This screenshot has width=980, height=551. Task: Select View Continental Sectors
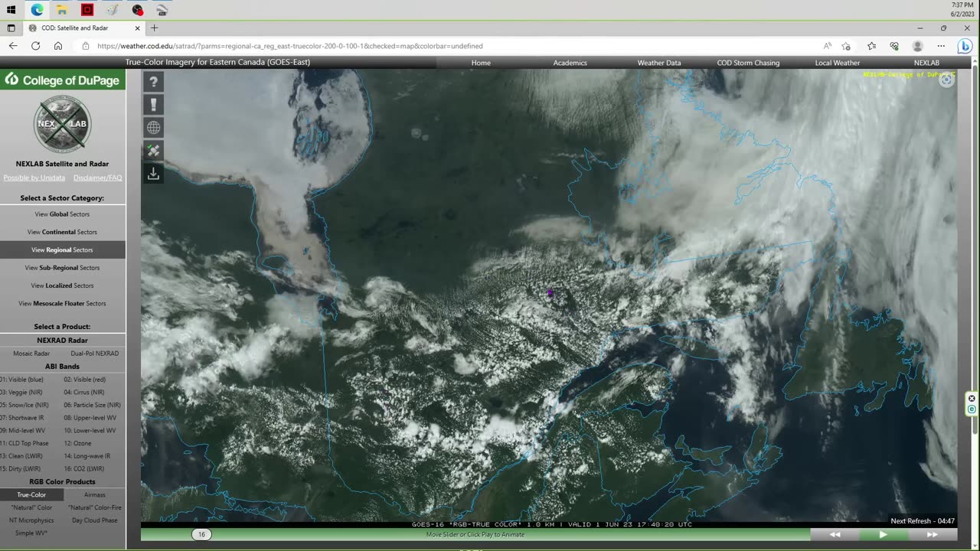(63, 232)
